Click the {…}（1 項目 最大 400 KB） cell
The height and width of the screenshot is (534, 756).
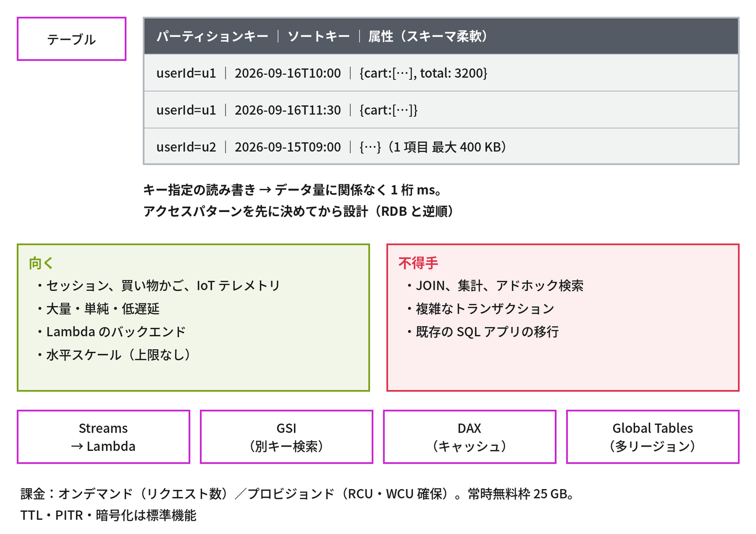[433, 147]
